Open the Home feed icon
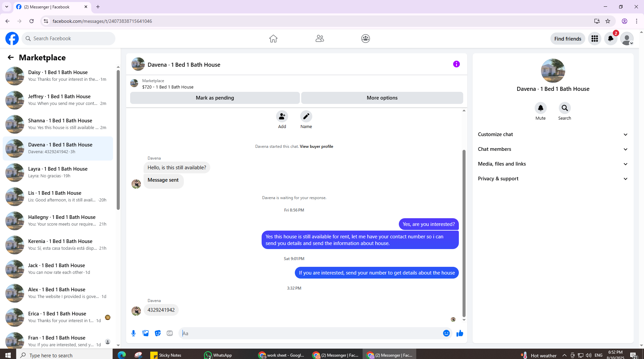This screenshot has height=359, width=644. 273,39
